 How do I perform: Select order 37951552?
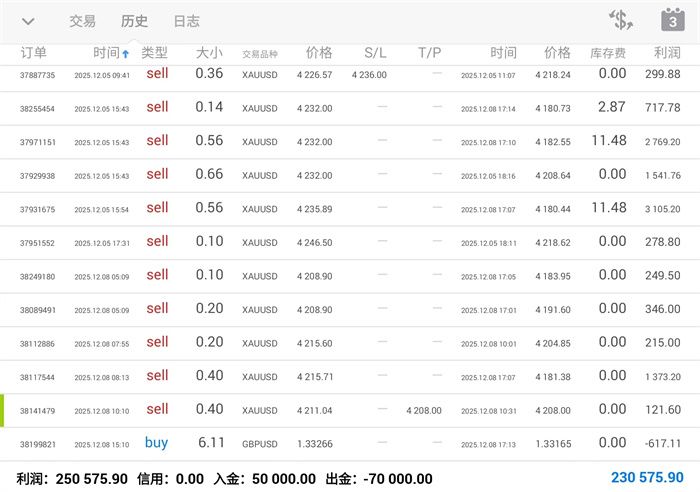click(x=350, y=242)
